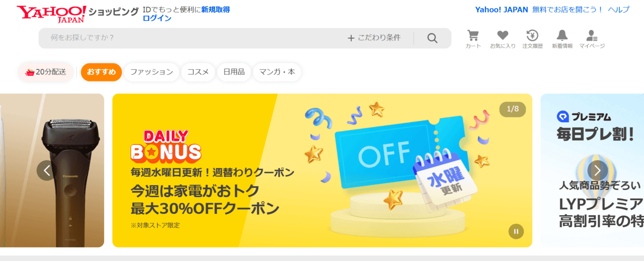Show the previous banner slide arrow
Image resolution: width=644 pixels, height=261 pixels.
coord(47,170)
